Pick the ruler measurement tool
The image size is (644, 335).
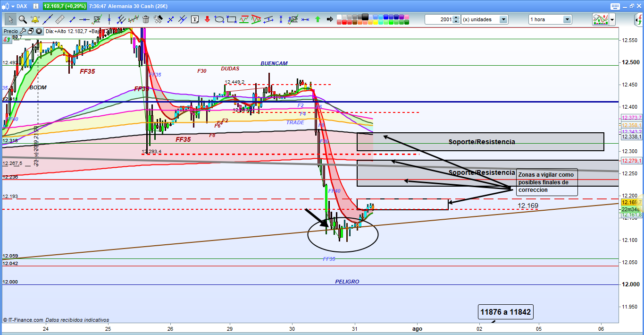tap(59, 19)
